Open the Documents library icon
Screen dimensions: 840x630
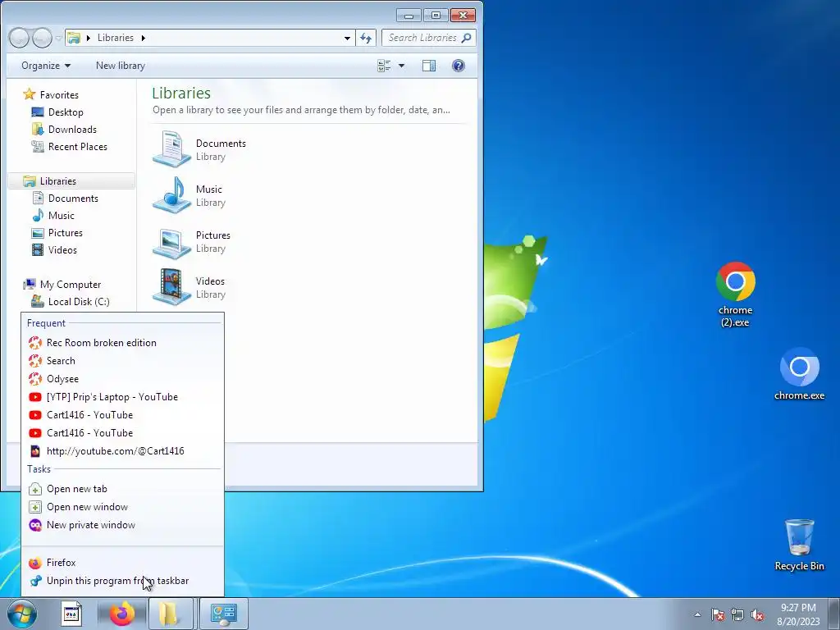[x=171, y=149]
